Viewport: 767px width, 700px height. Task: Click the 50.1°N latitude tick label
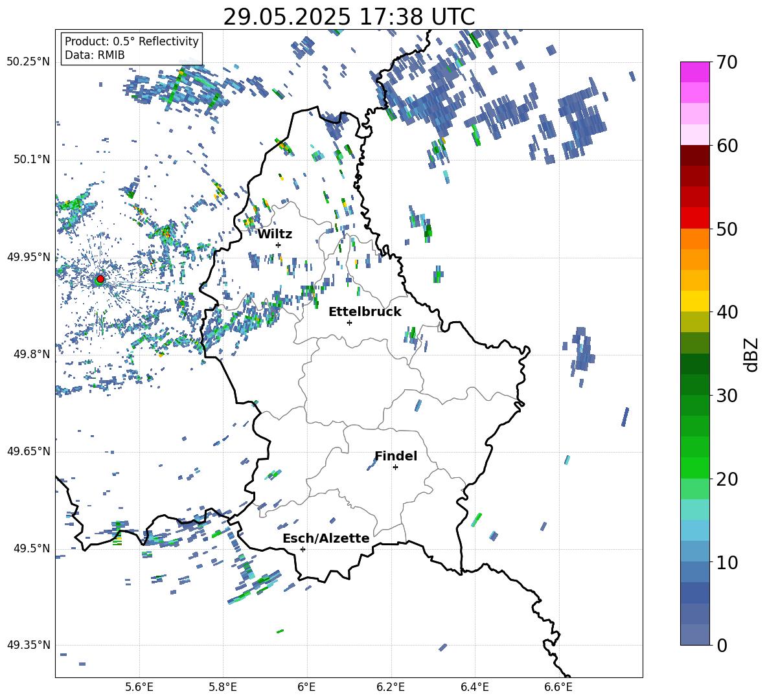coord(32,159)
